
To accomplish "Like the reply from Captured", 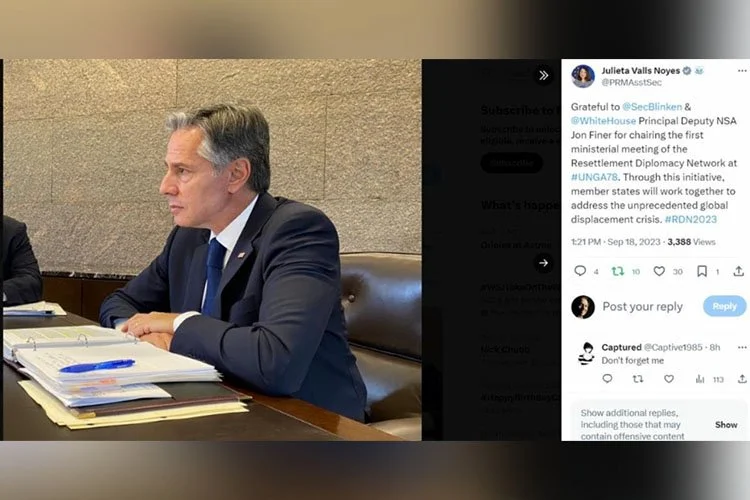I will pyautogui.click(x=669, y=379).
